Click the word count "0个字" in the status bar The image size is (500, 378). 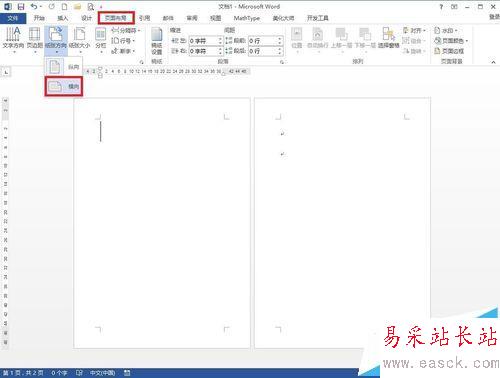point(59,373)
